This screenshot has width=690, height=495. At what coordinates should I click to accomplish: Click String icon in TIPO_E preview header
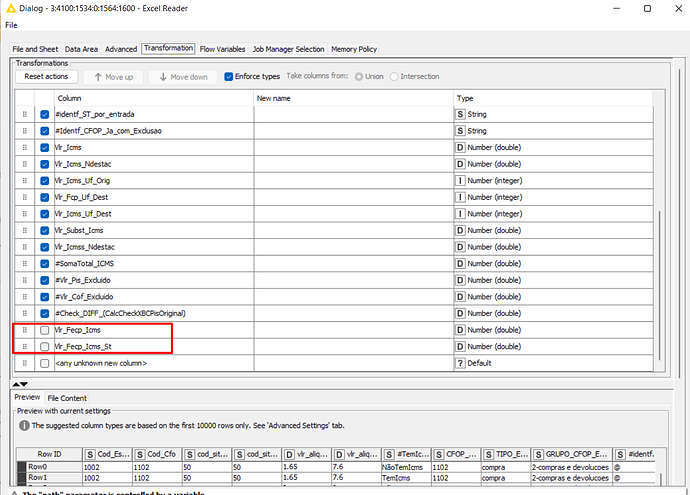(489, 455)
